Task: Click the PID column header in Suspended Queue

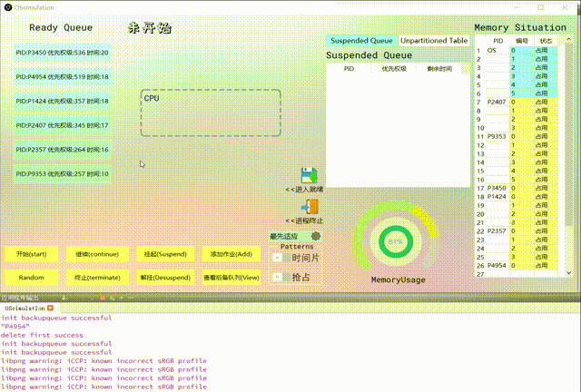Action: pos(349,69)
